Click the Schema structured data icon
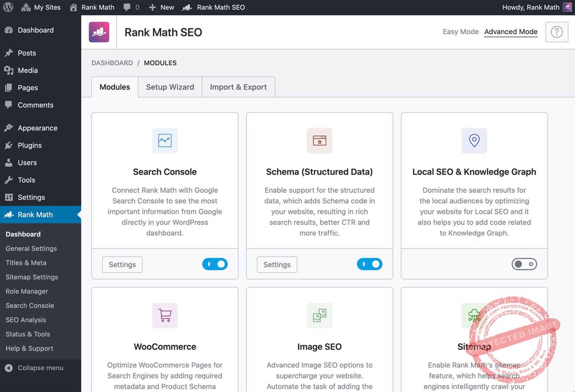 click(319, 140)
